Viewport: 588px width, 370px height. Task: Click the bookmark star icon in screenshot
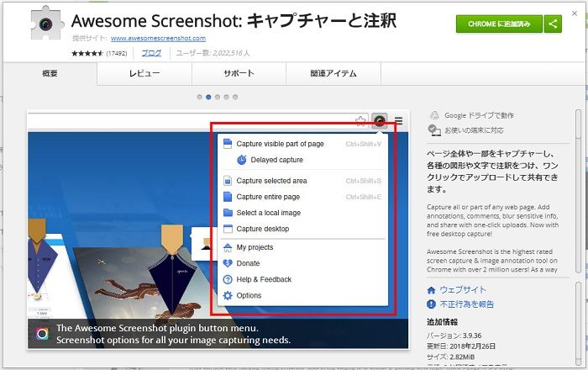click(x=360, y=121)
